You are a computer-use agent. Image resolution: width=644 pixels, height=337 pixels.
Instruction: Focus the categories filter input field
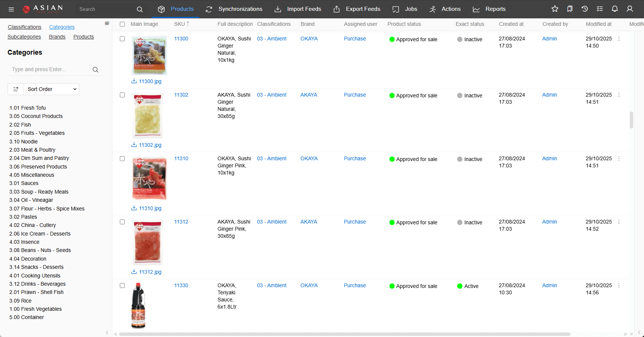51,69
